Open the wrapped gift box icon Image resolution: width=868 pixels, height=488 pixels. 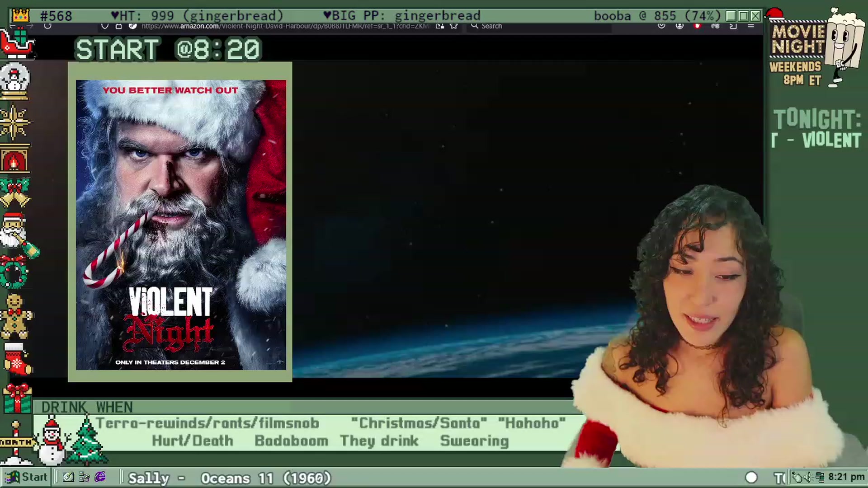tap(17, 399)
